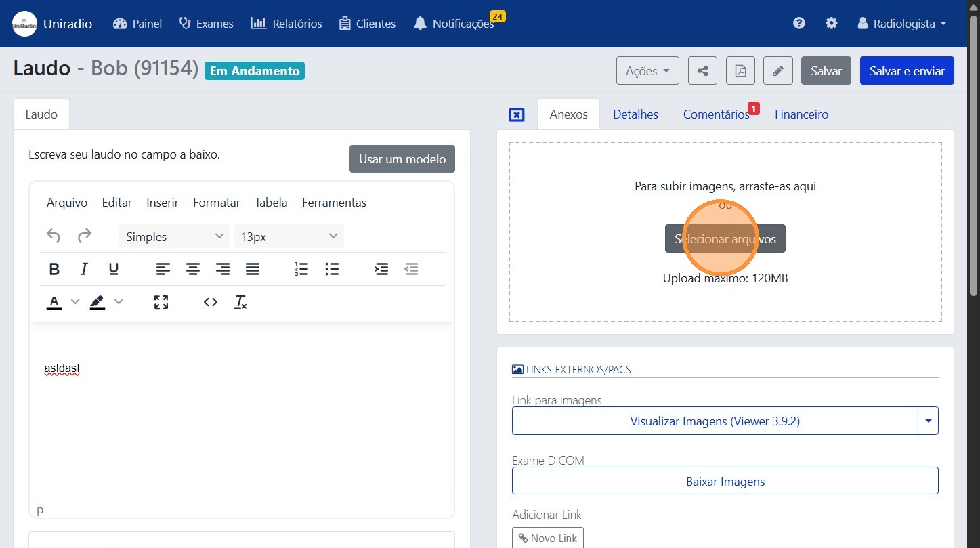The width and height of the screenshot is (980, 548).
Task: Export laudo using PDF icon
Action: [x=740, y=70]
